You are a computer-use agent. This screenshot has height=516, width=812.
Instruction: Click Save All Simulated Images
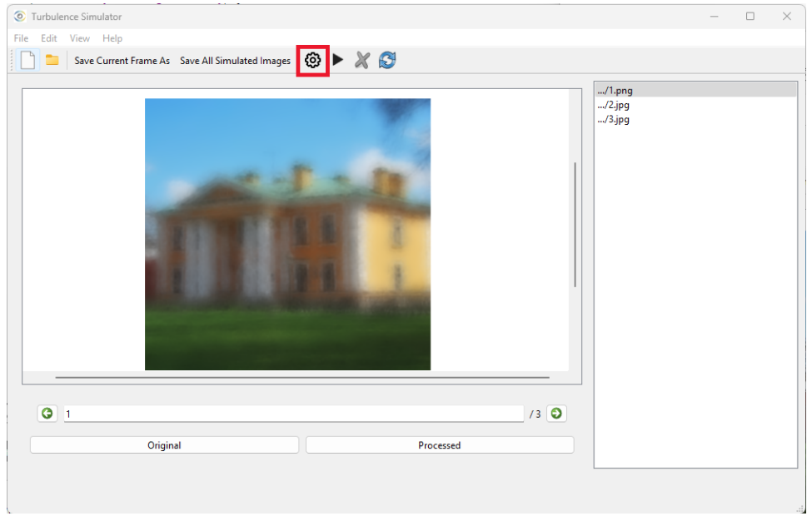[x=235, y=61]
